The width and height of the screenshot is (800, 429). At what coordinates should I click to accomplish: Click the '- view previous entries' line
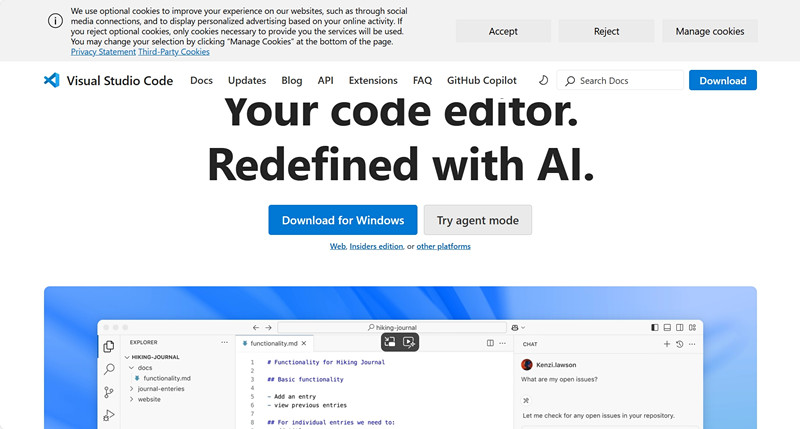pyautogui.click(x=307, y=405)
